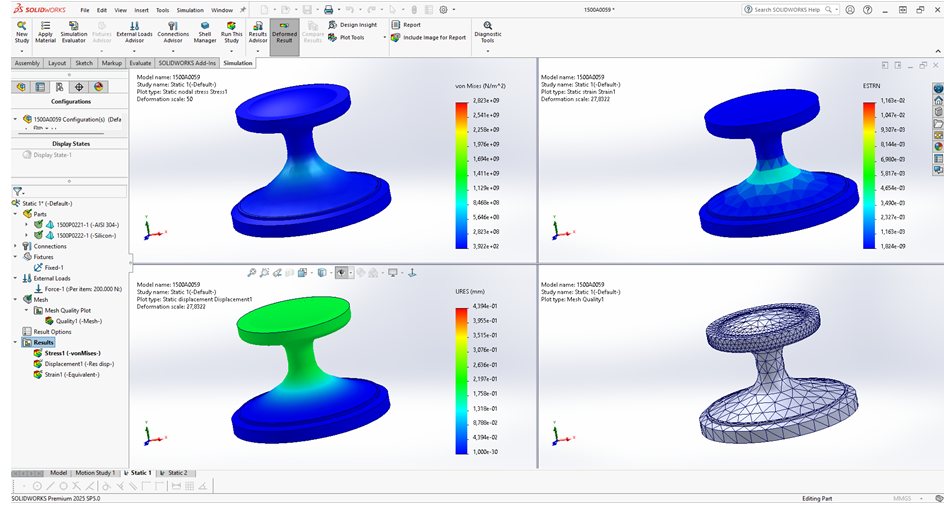944x505 pixels.
Task: Open the Insert menu
Action: pos(141,10)
